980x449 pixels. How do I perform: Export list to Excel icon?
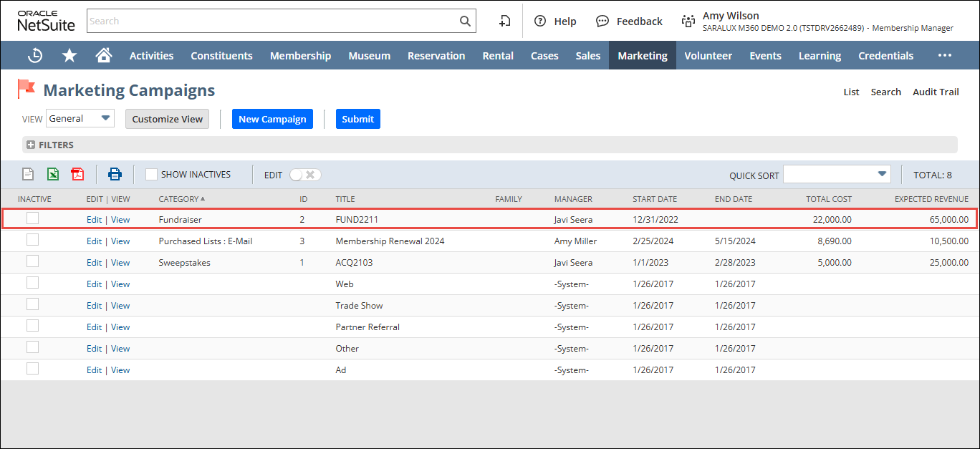[x=53, y=174]
